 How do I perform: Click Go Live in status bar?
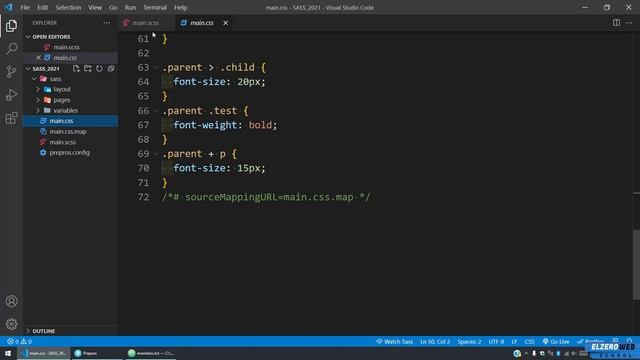pyautogui.click(x=556, y=342)
